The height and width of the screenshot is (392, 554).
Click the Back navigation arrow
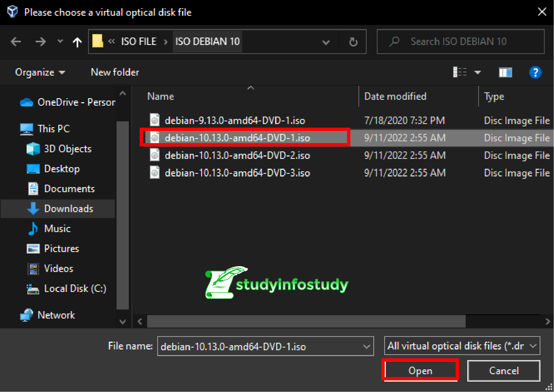pos(16,42)
